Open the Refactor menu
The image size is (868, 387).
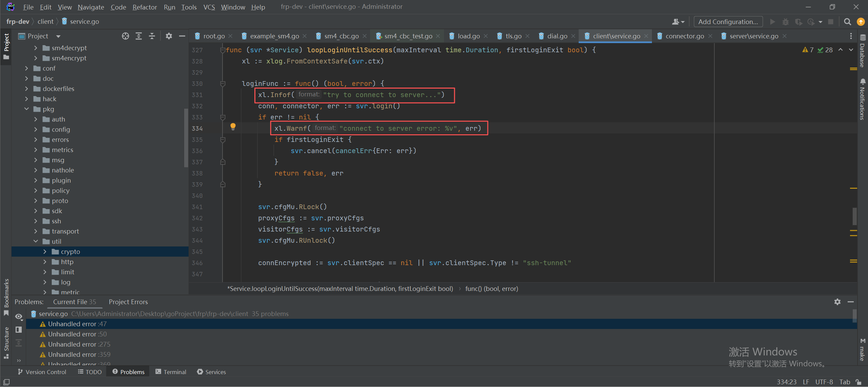pyautogui.click(x=144, y=7)
